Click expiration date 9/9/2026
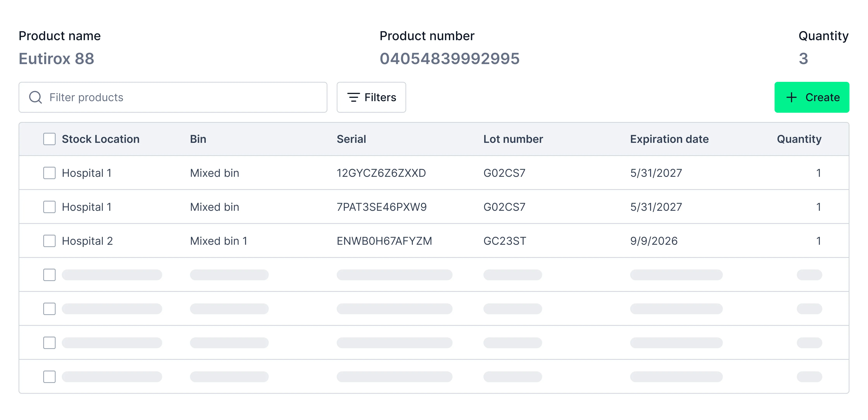The height and width of the screenshot is (420, 868). coord(654,241)
